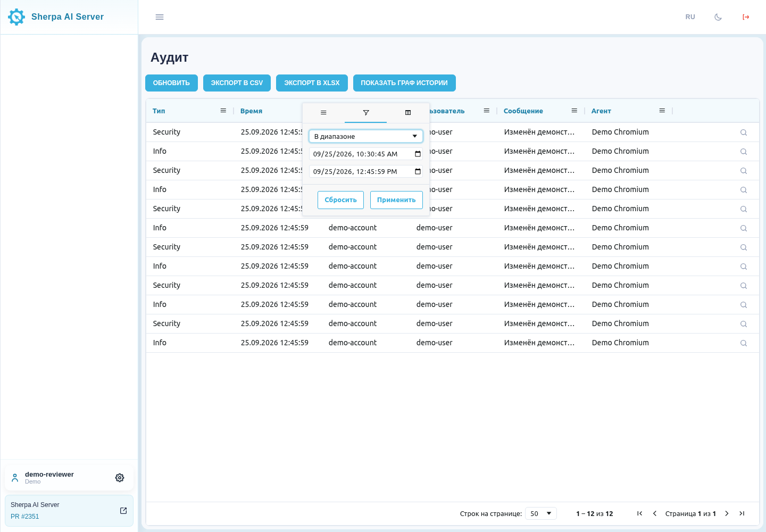Expand the В диапазоне filter dropdown

click(366, 136)
